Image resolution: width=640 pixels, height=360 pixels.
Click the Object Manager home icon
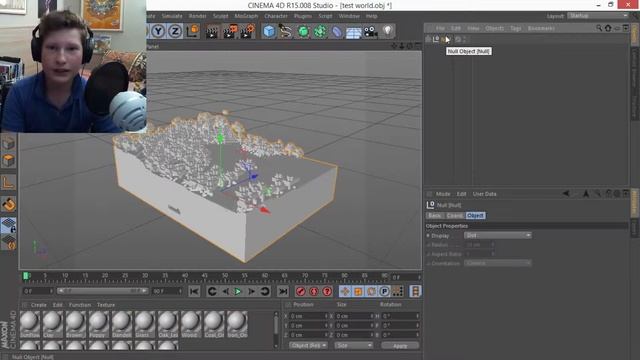point(608,28)
